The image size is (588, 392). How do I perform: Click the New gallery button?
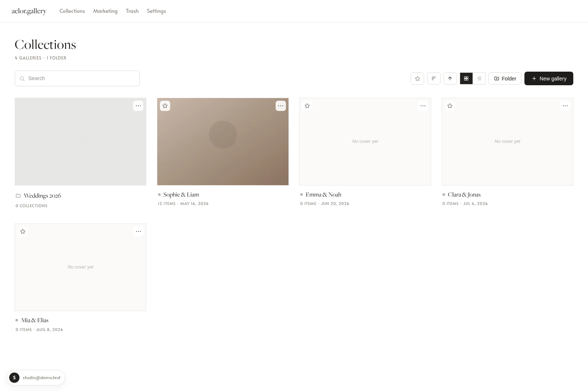point(549,78)
